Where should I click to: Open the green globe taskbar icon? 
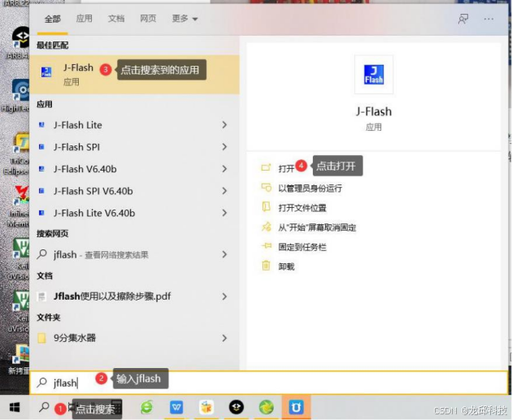pos(266,407)
